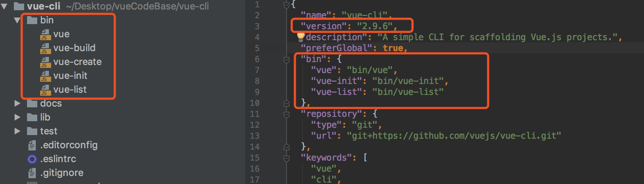Click the "git" type value on line 12
This screenshot has width=644, height=184.
click(x=364, y=125)
